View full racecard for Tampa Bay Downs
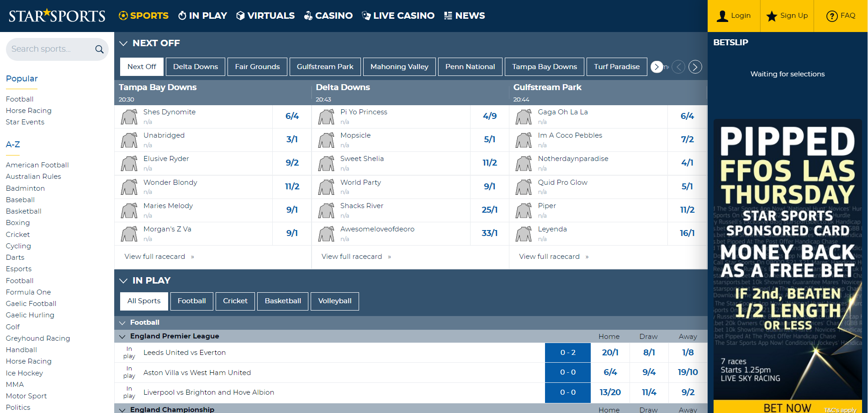Image resolution: width=868 pixels, height=413 pixels. (159, 257)
